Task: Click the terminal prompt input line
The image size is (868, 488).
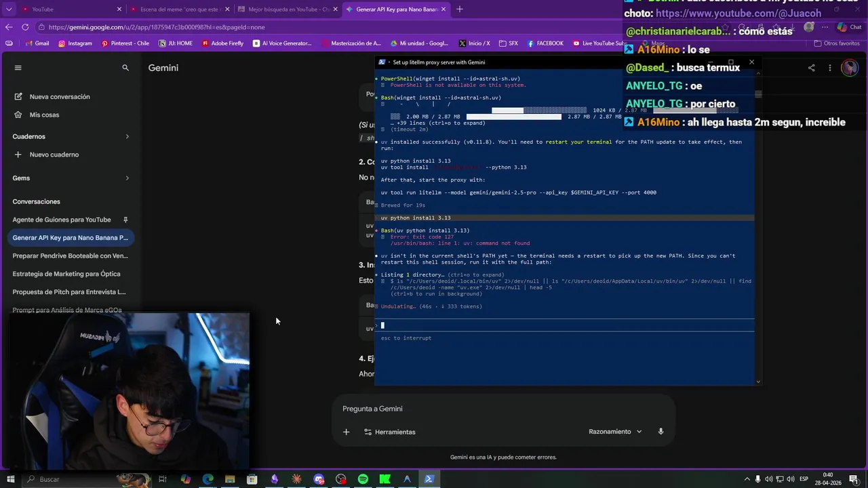Action: coord(565,325)
